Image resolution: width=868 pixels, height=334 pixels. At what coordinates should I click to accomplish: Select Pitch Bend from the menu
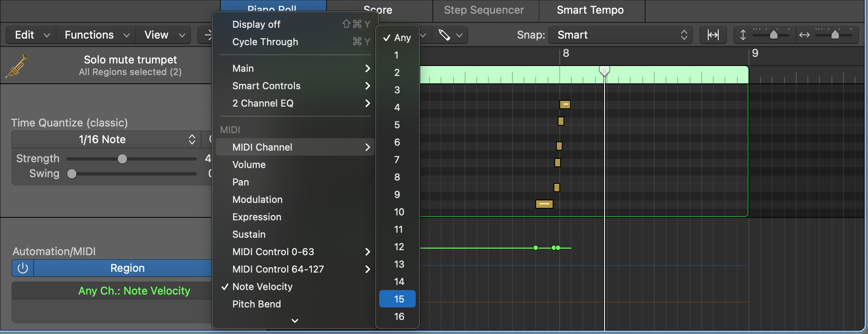click(256, 304)
